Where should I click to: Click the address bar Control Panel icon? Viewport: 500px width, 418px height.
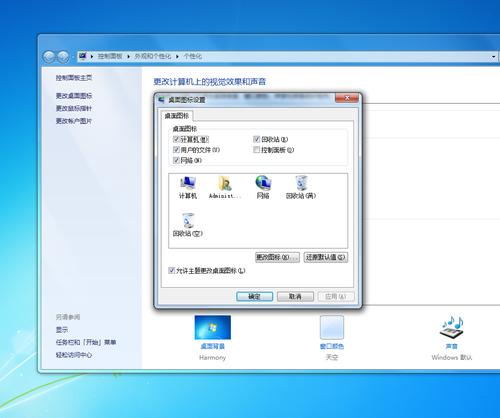point(83,56)
